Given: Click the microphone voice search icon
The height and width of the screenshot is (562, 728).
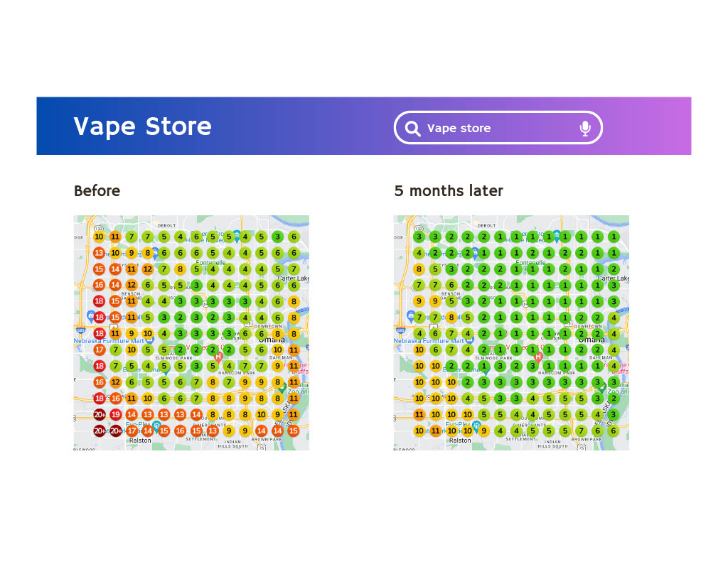Looking at the screenshot, I should [584, 128].
